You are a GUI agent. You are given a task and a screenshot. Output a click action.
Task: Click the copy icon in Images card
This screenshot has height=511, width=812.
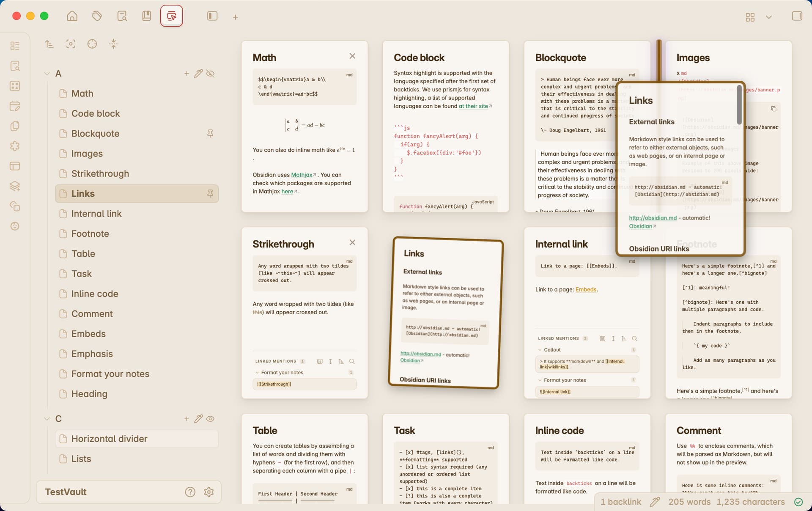tap(774, 109)
